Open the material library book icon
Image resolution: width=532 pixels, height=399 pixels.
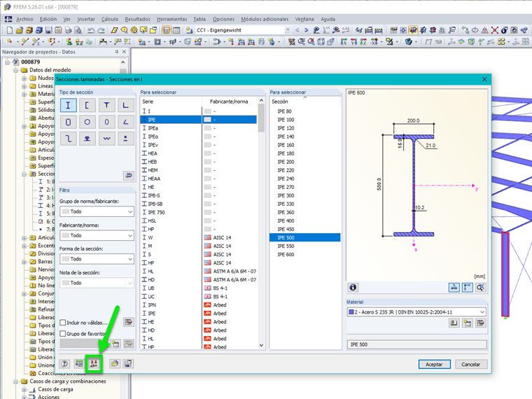tap(454, 323)
